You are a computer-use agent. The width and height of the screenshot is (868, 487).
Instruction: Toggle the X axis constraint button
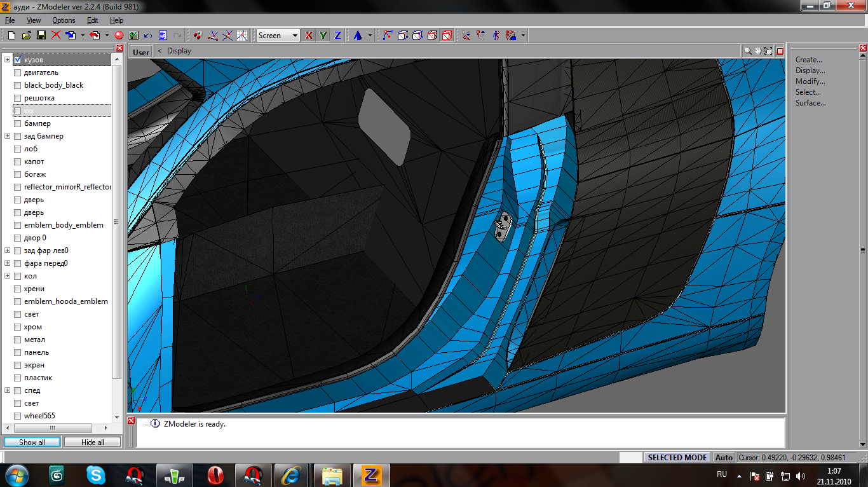309,36
